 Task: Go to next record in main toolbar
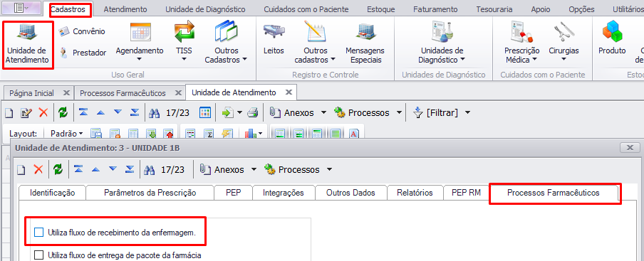click(x=118, y=112)
